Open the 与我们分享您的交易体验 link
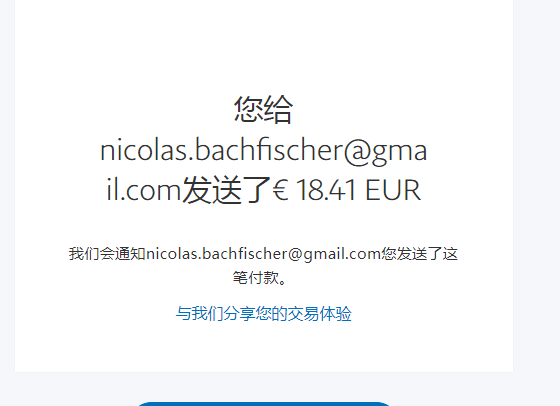Viewport: 560px width, 406px height. (264, 314)
